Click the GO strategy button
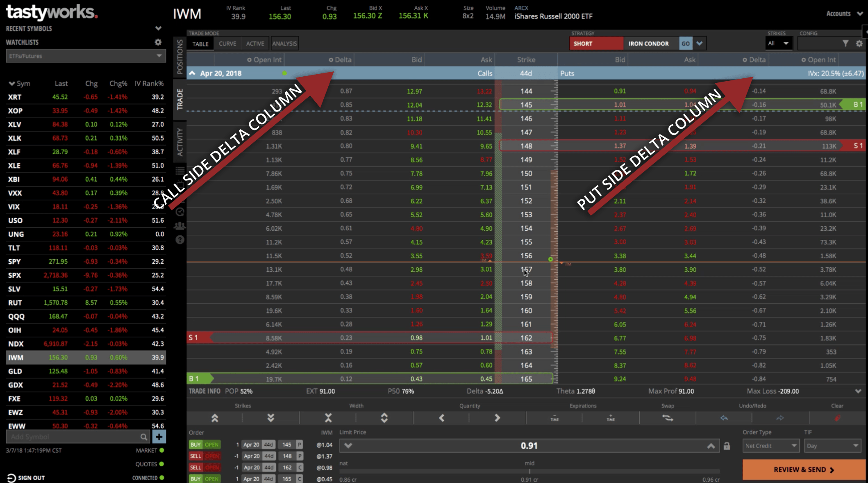The width and height of the screenshot is (868, 483). tap(686, 43)
